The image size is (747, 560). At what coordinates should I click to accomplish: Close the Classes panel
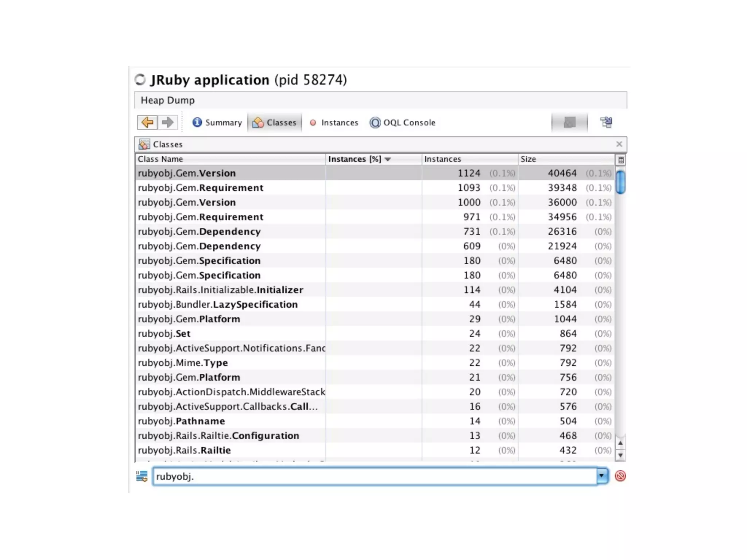point(619,144)
